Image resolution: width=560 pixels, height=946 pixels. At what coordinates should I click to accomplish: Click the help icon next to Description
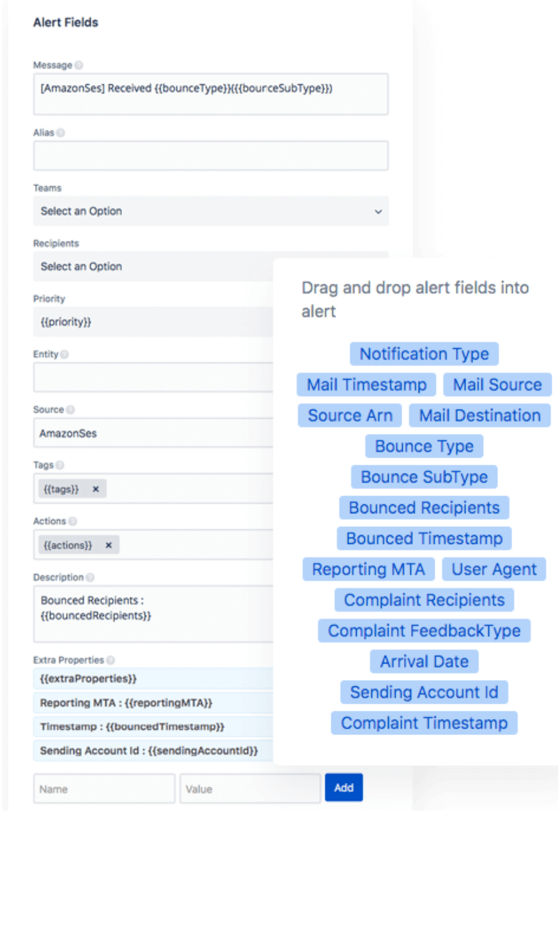pos(90,578)
